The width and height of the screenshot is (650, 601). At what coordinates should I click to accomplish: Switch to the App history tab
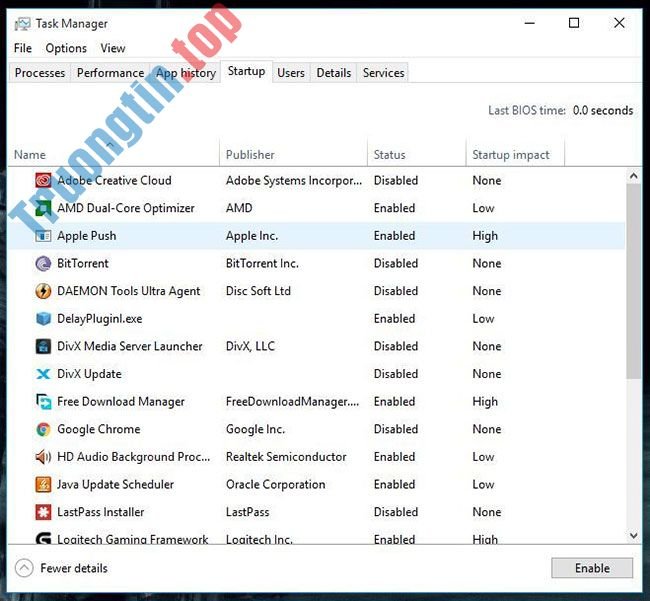[x=186, y=73]
